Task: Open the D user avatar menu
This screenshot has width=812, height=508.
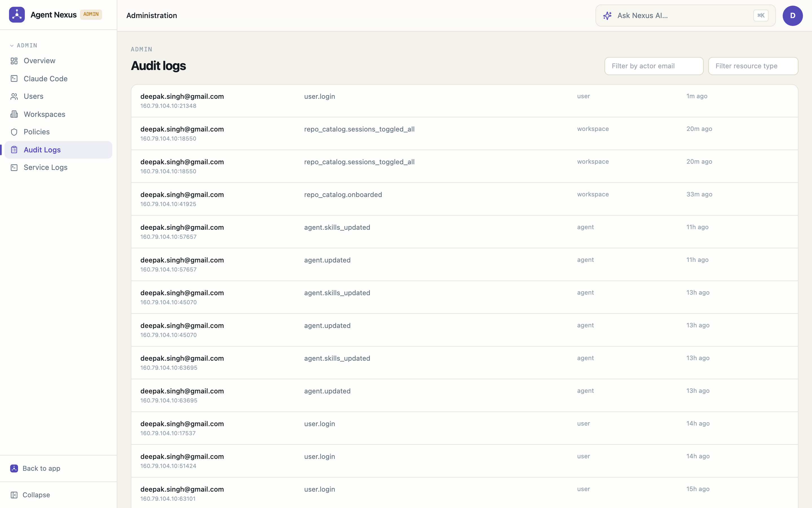Action: 793,16
